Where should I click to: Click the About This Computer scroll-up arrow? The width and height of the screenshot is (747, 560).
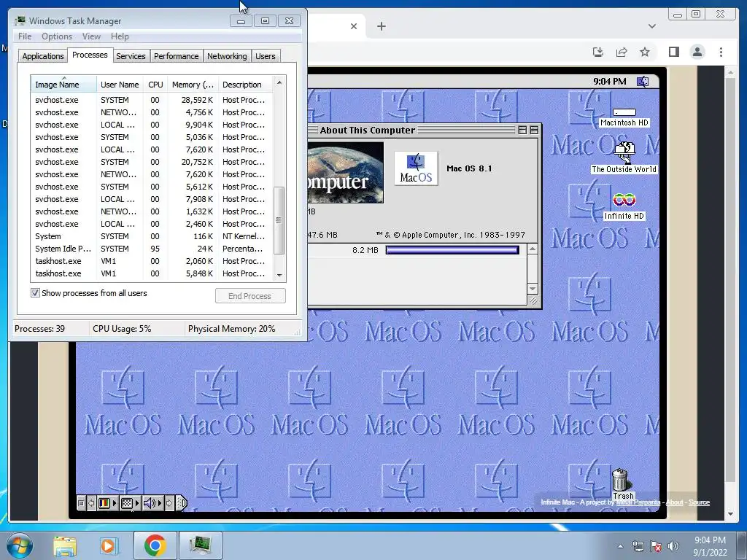tap(533, 249)
